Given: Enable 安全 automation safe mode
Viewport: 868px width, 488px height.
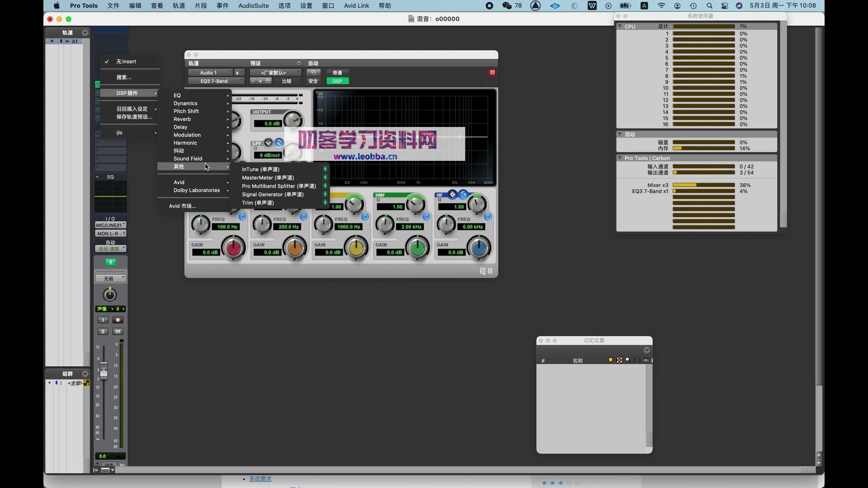Looking at the screenshot, I should (x=313, y=81).
